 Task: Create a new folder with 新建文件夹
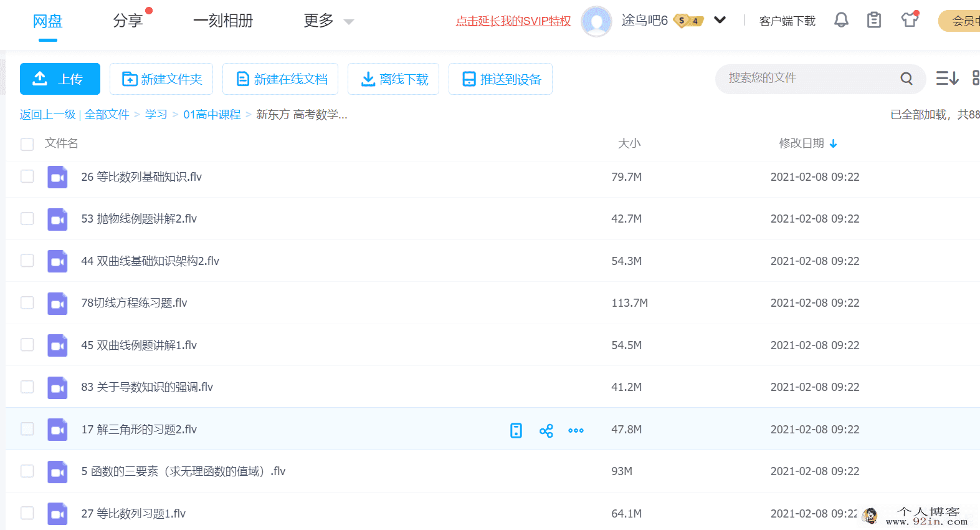[x=161, y=79]
